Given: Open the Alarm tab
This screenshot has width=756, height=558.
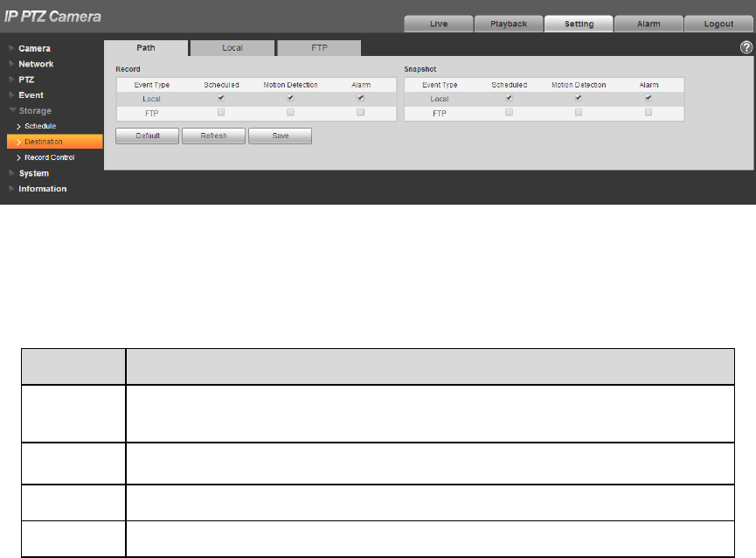Looking at the screenshot, I should [648, 24].
